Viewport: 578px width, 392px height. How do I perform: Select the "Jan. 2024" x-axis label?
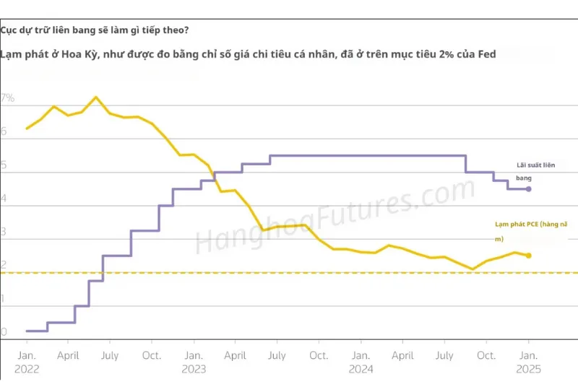point(361,362)
